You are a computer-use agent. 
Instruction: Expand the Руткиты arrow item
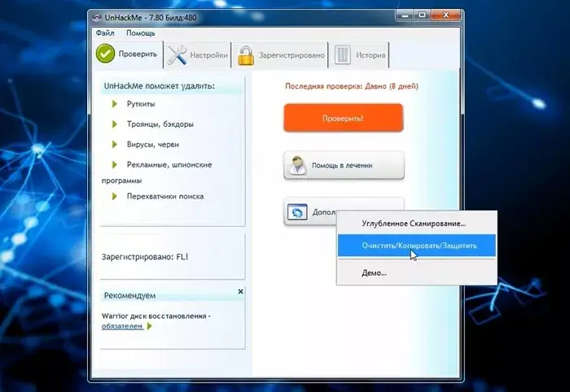[116, 104]
